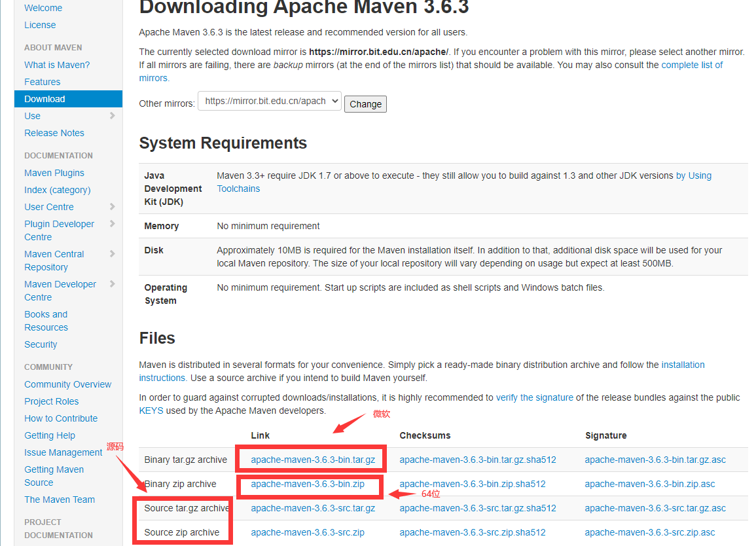The image size is (756, 546).
Task: Open Project Roles link
Action: (52, 401)
